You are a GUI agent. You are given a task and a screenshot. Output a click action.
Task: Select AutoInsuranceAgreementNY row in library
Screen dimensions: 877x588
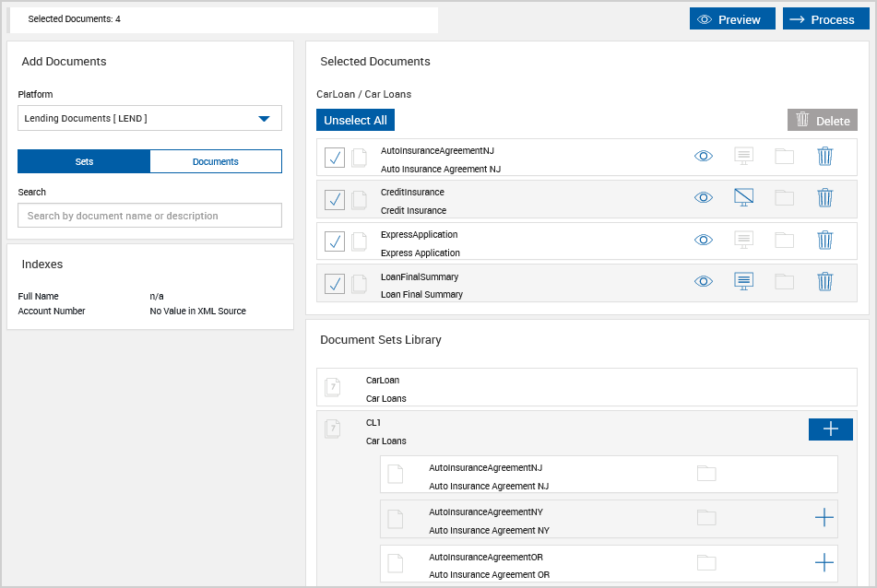[x=609, y=519]
